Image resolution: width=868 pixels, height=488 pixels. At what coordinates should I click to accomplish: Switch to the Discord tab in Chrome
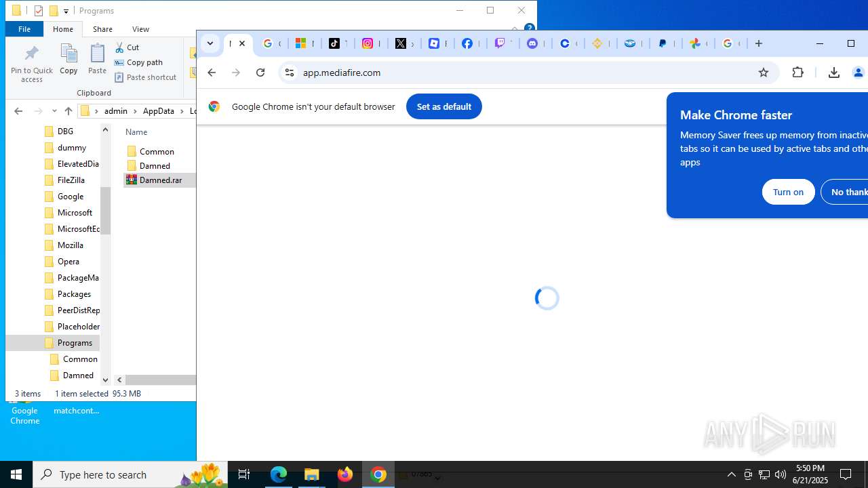click(533, 43)
